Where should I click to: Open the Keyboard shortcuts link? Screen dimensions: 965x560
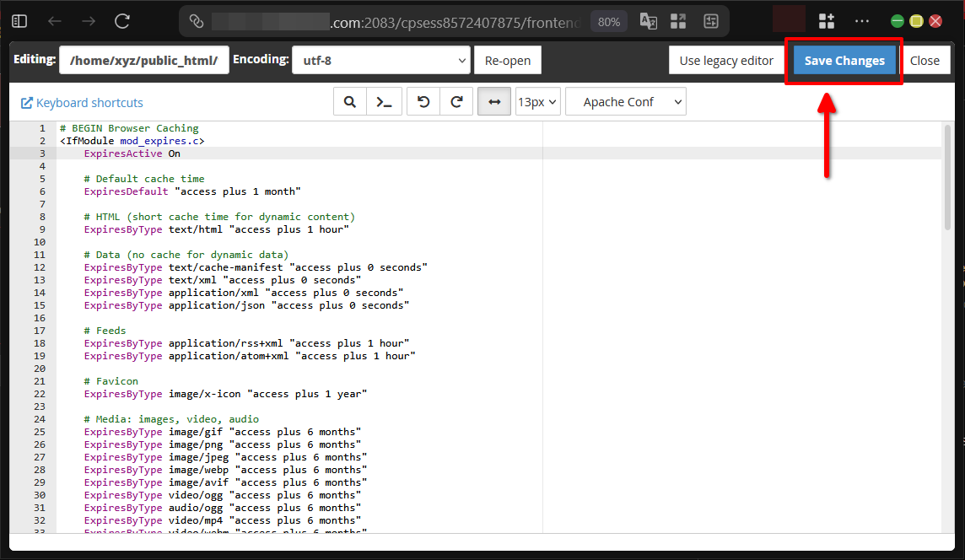pos(82,102)
